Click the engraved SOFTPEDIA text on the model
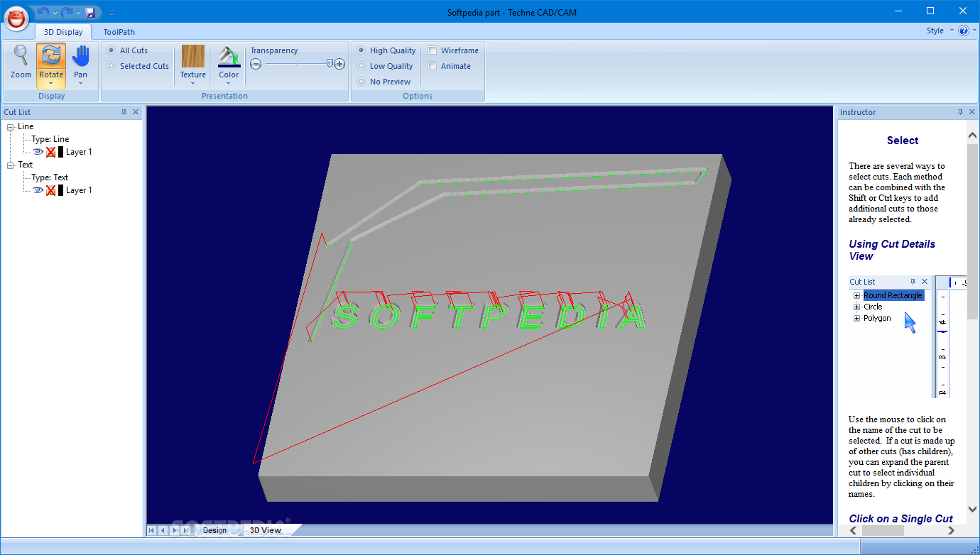 tap(489, 317)
